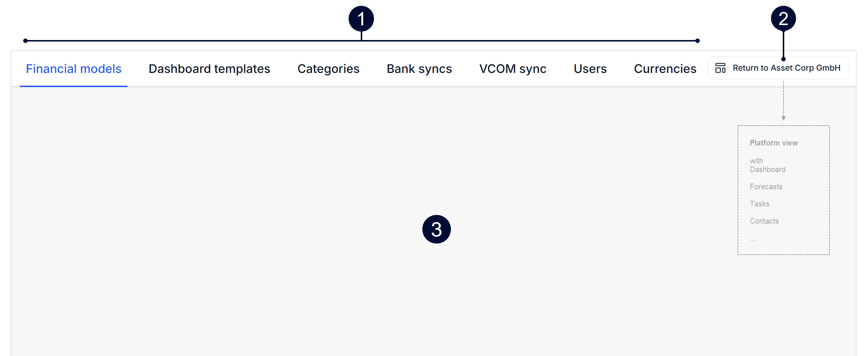The height and width of the screenshot is (356, 868).
Task: Click the numbered marker 1 circle
Action: pos(361,19)
